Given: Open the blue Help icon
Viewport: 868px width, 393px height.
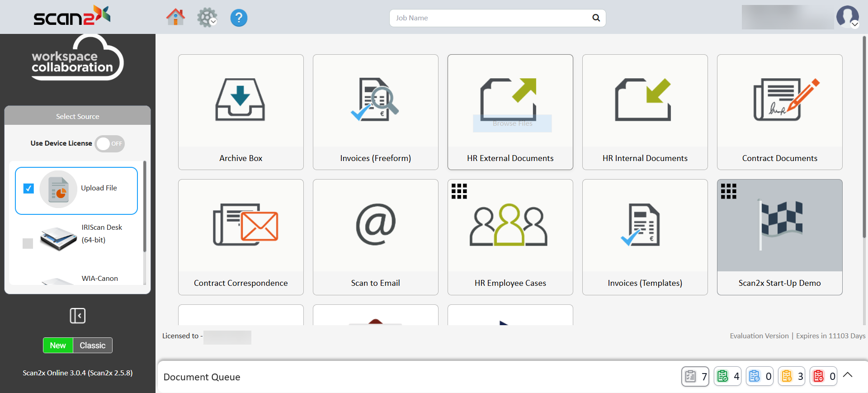Looking at the screenshot, I should click(x=239, y=18).
